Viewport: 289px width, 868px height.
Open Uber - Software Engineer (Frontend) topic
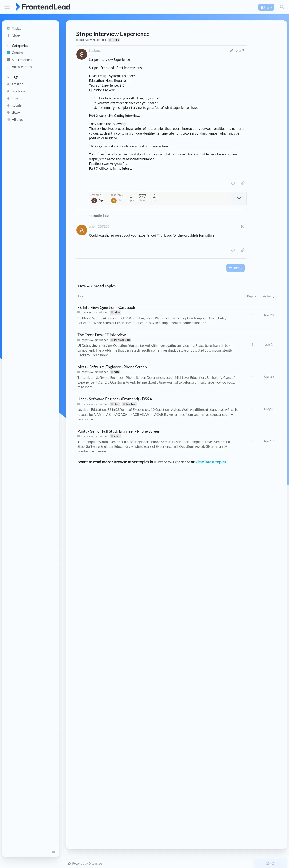115,399
